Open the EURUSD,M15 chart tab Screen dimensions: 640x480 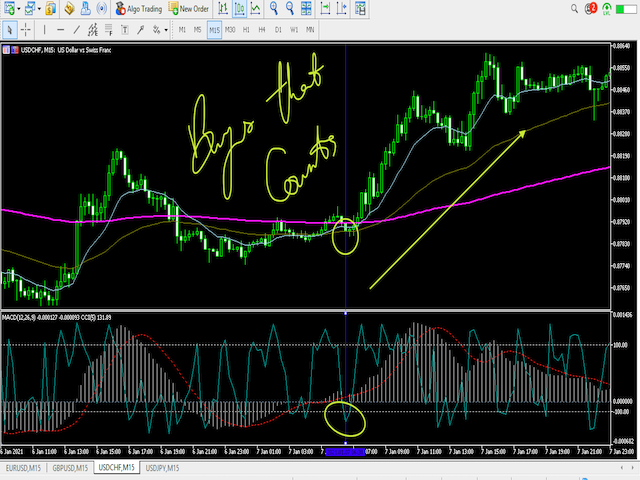coord(23,468)
